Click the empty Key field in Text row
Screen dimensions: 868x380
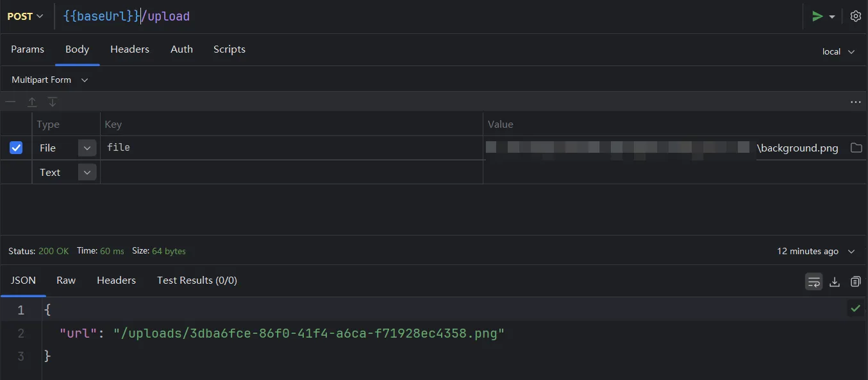coord(291,173)
